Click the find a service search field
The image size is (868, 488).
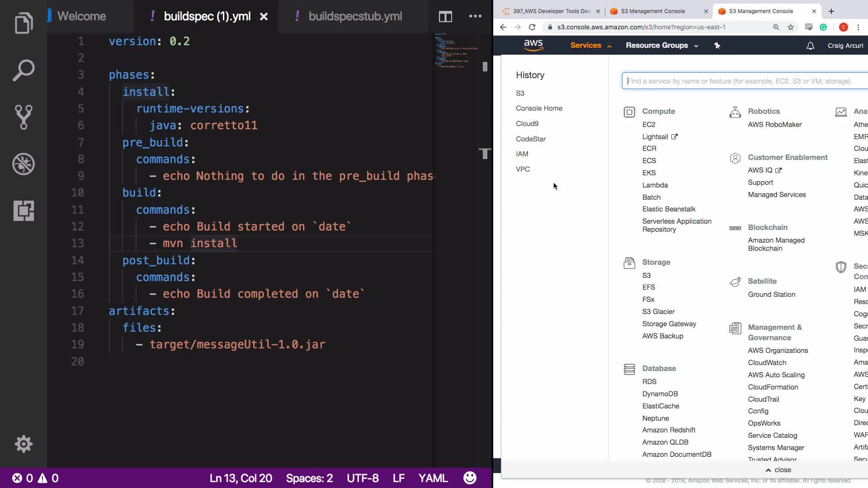(741, 81)
